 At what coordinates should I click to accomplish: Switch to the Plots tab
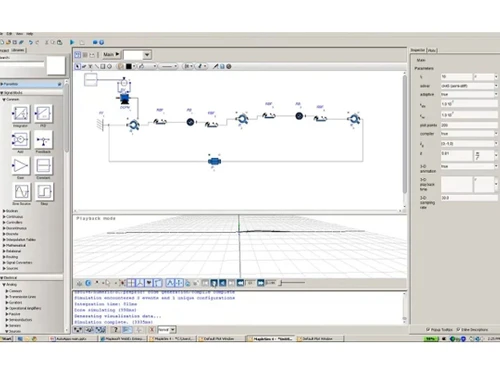(432, 50)
